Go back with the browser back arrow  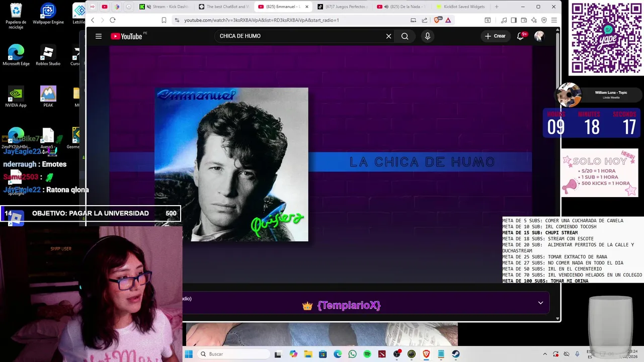[93, 20]
